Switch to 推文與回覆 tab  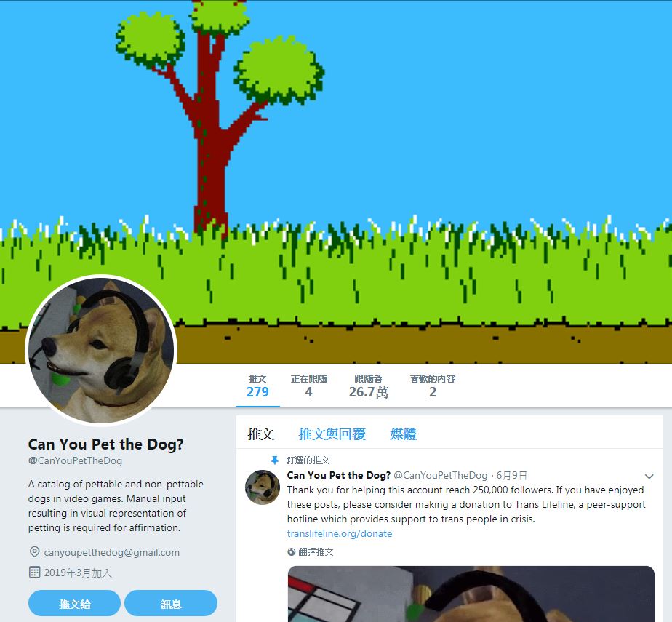332,434
